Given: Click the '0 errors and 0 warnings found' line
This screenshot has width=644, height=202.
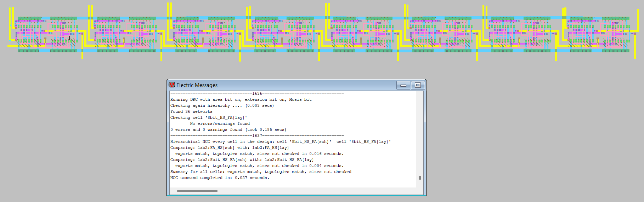Looking at the screenshot, I should point(228,130).
